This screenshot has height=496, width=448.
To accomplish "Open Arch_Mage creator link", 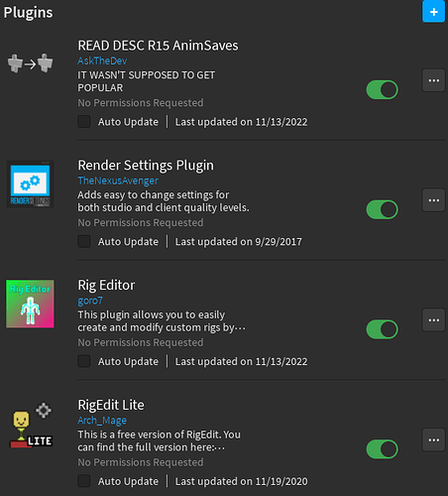I will click(x=102, y=421).
